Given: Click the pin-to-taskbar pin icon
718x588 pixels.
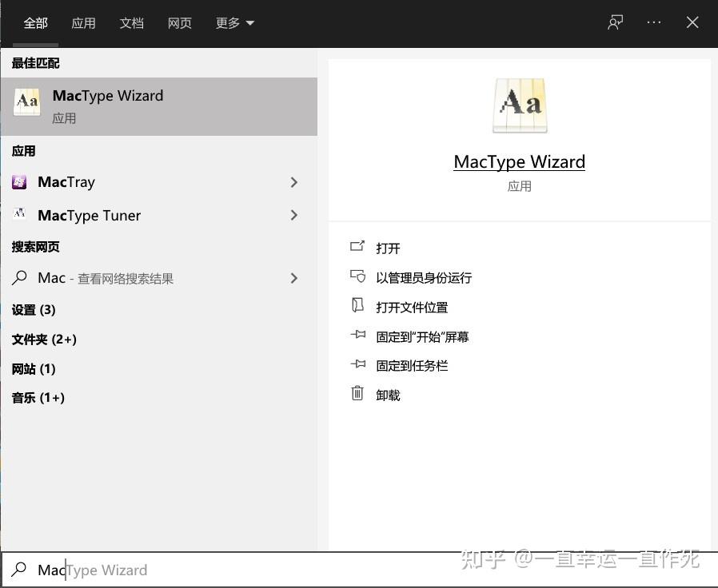Looking at the screenshot, I should (x=357, y=364).
